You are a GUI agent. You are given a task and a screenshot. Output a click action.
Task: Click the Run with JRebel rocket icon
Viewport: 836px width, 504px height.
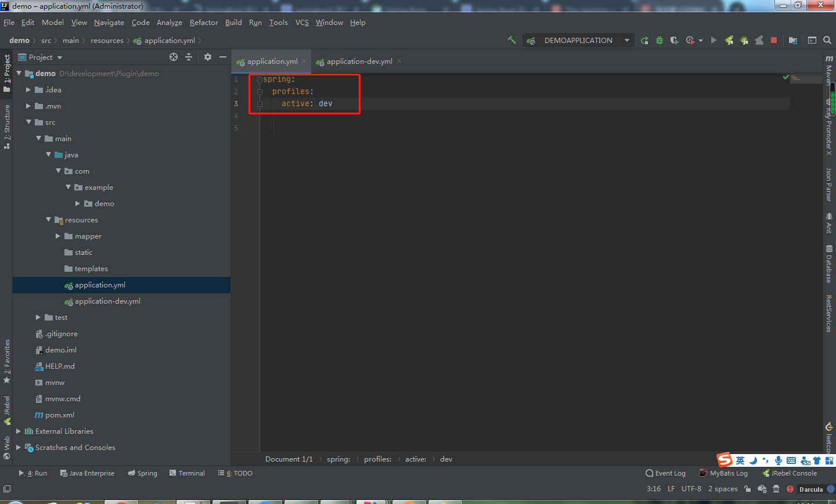coord(729,40)
